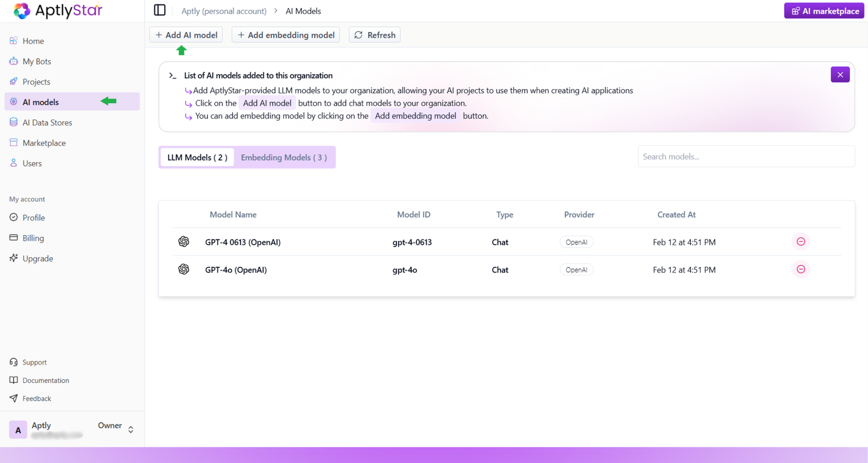The image size is (868, 463).
Task: Click gpt-4o model ID
Action: tap(404, 270)
